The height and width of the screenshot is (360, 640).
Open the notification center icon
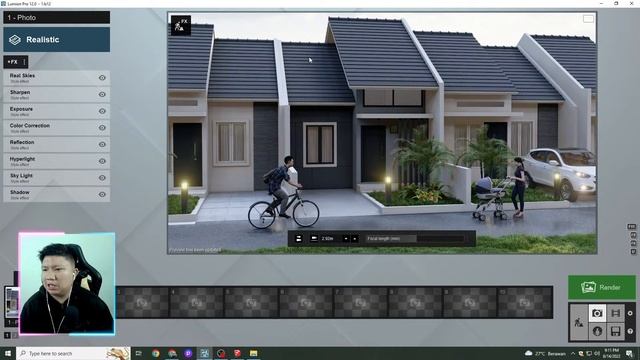[x=629, y=353]
